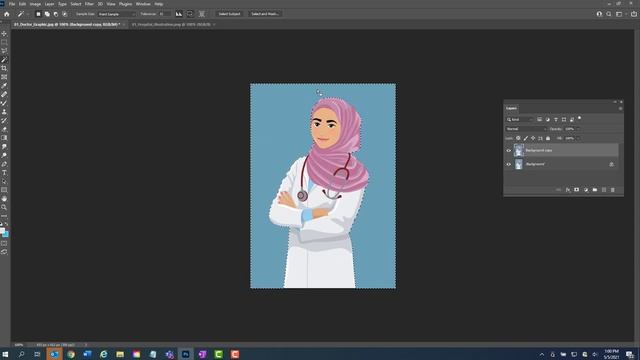Viewport: 640px width, 360px height.
Task: Select the Gradient tool
Action: click(x=4, y=138)
